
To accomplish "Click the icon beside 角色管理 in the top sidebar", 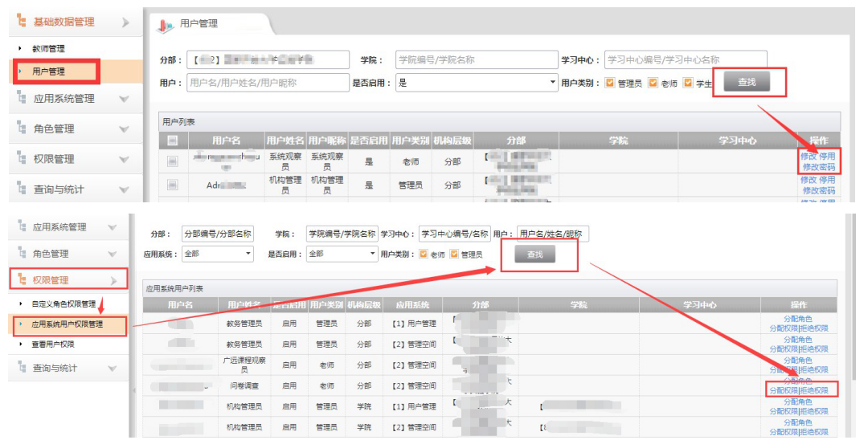I will click(x=22, y=128).
